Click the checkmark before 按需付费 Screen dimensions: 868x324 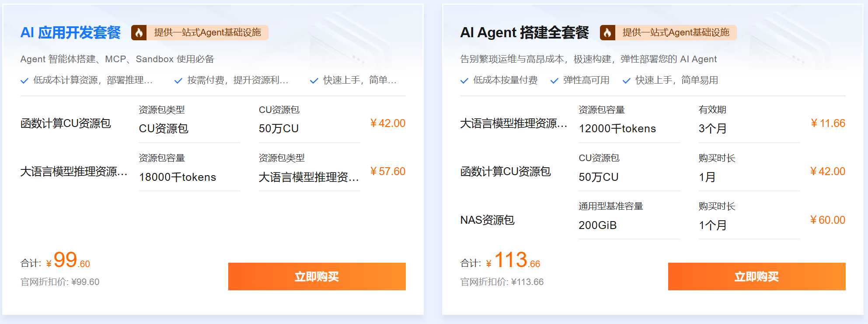[x=178, y=80]
